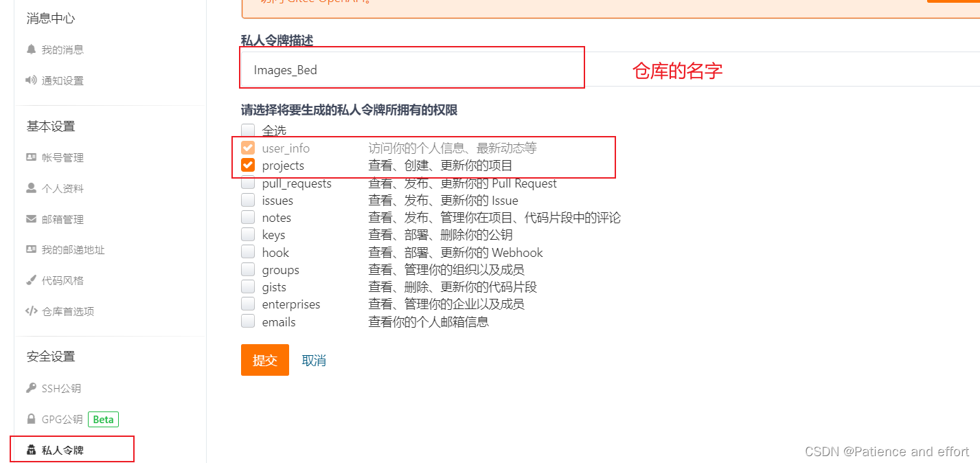Check the notes permission
The height and width of the screenshot is (463, 980).
click(248, 217)
